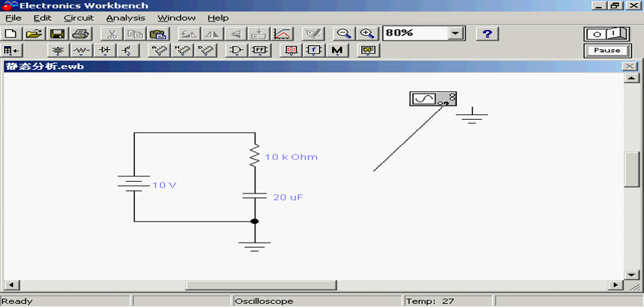Image resolution: width=644 pixels, height=307 pixels.
Task: Open the Edit menu
Action: click(43, 18)
